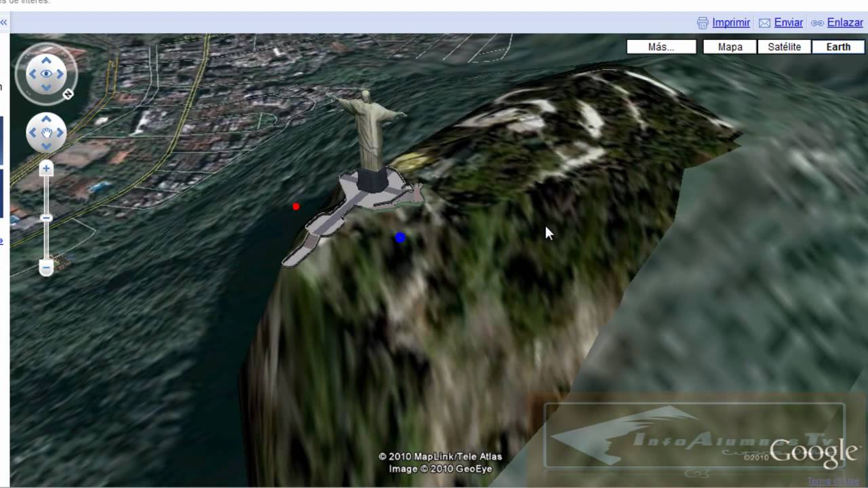This screenshot has width=868, height=488.
Task: Click the blue dot marker on map
Action: [x=400, y=237]
